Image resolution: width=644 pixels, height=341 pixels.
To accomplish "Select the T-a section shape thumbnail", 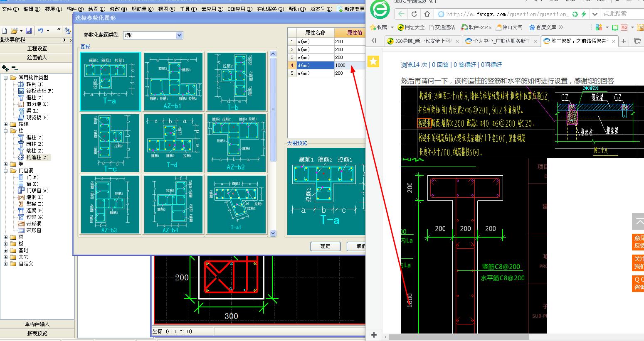I will coord(111,81).
